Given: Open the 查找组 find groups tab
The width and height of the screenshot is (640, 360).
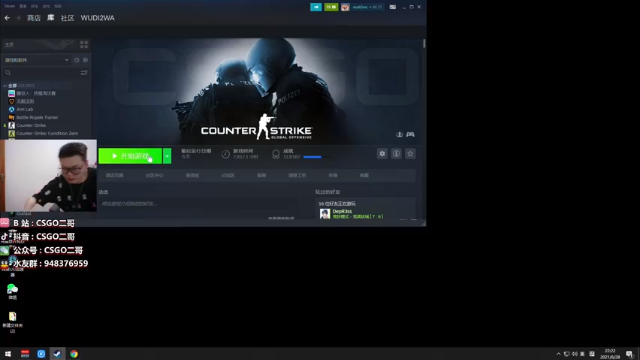Looking at the screenshot, I should [x=192, y=175].
